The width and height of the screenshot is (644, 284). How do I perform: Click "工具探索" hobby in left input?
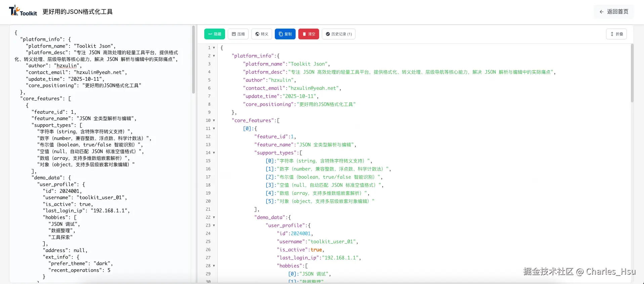click(60, 237)
